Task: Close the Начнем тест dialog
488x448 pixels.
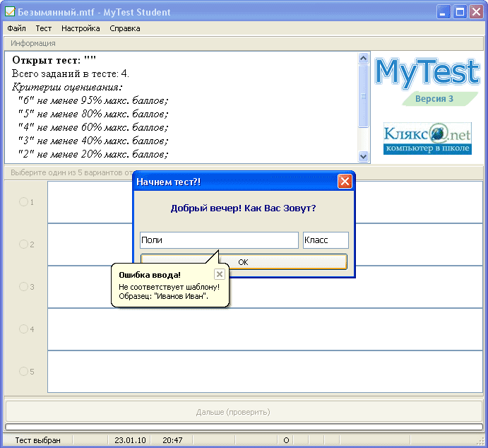Action: (x=345, y=181)
